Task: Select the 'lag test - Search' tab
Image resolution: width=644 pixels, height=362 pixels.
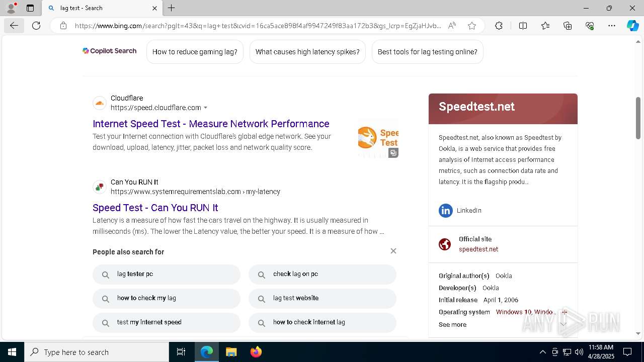Action: (102, 8)
